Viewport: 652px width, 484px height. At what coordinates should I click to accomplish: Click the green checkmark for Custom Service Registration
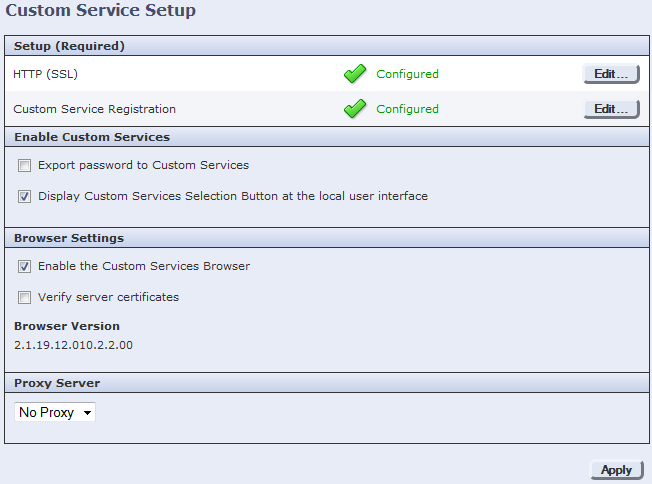click(355, 109)
